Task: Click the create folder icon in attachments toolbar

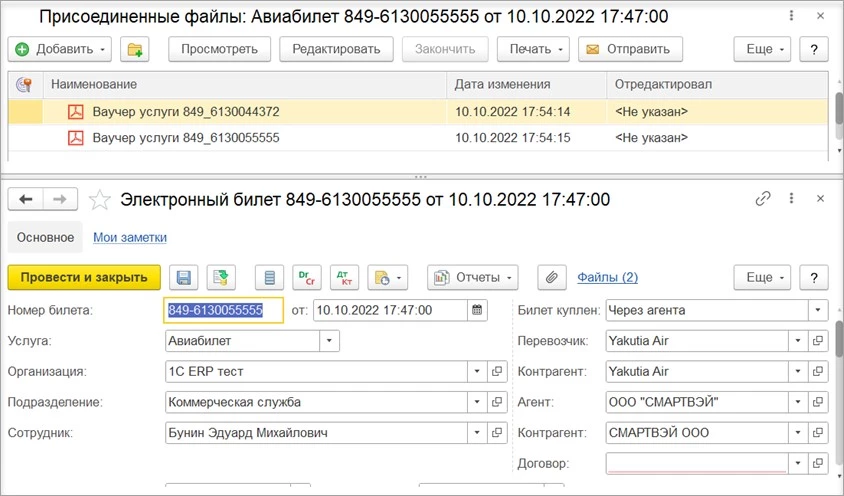Action: click(x=135, y=50)
